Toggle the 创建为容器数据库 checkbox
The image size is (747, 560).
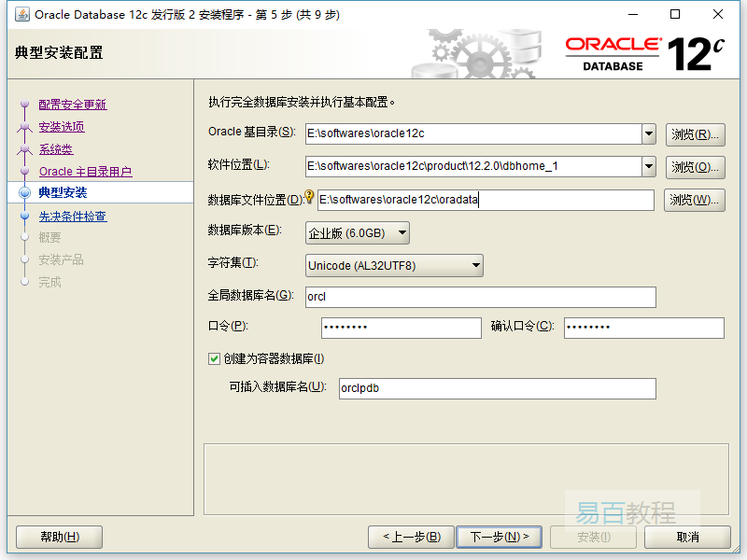[215, 358]
